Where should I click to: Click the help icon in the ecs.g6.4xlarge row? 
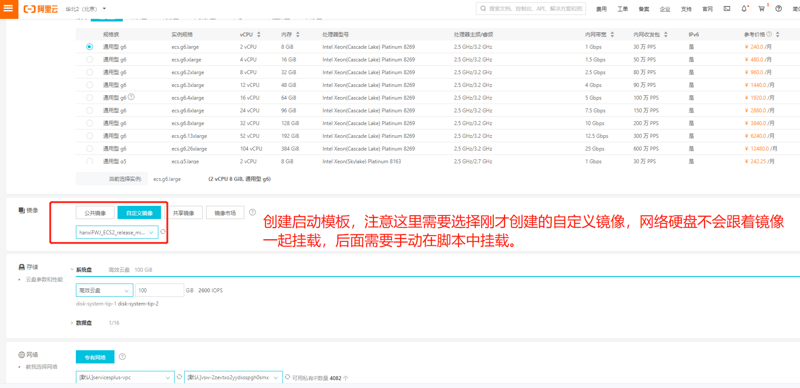pyautogui.click(x=131, y=96)
